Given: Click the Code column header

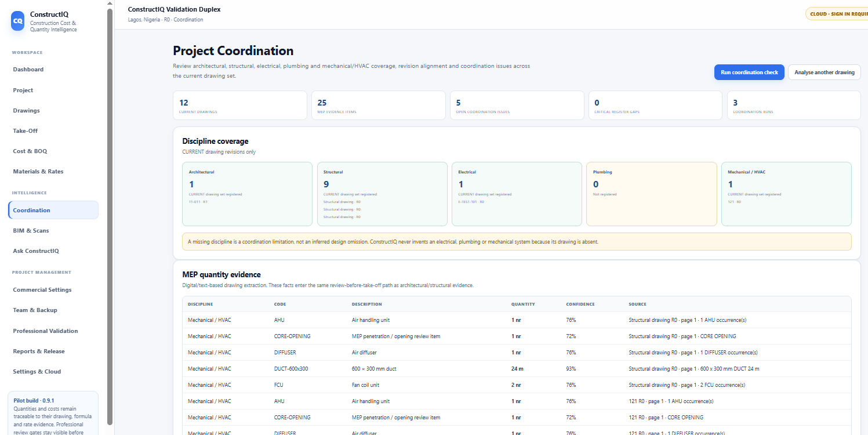Looking at the screenshot, I should [280, 304].
